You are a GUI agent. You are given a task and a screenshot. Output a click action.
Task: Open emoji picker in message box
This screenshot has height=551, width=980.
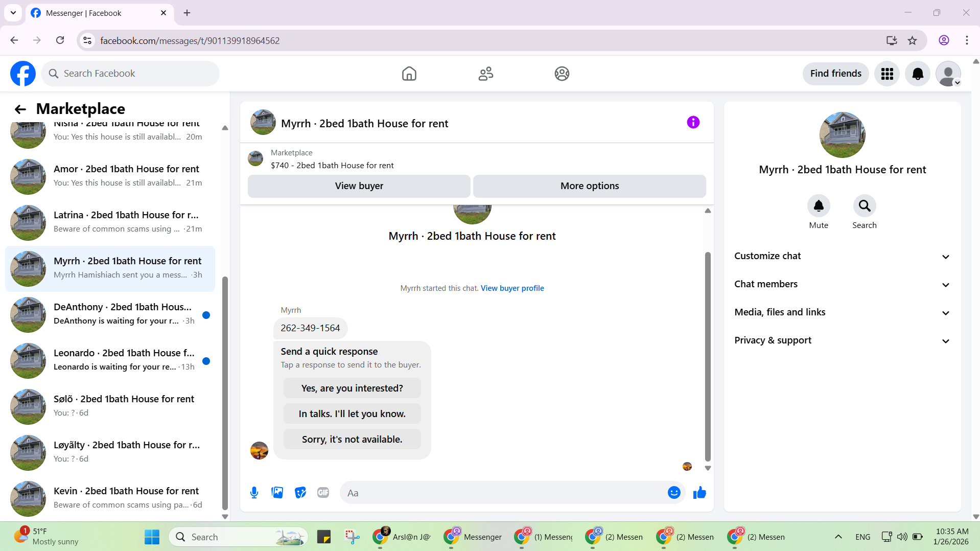click(674, 492)
